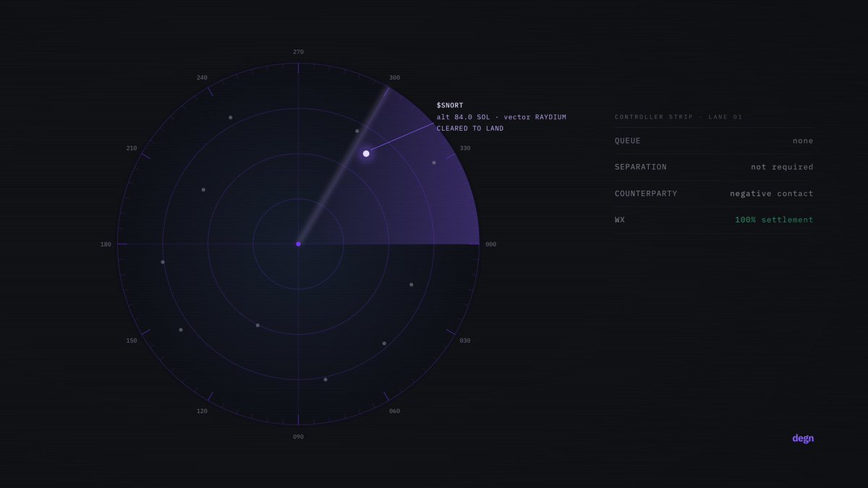Select 'alt 84.0 SOL · vector RAYDIUM' line

501,117
